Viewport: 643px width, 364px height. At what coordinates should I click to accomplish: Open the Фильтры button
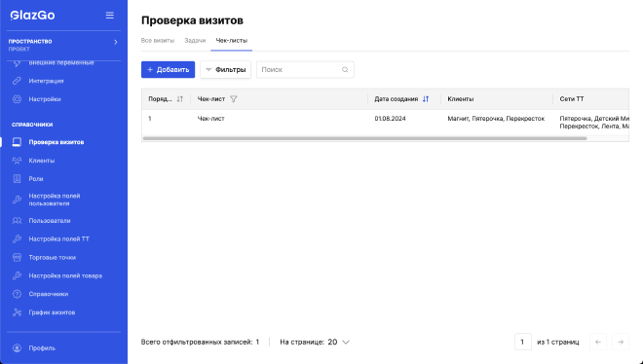(x=225, y=70)
